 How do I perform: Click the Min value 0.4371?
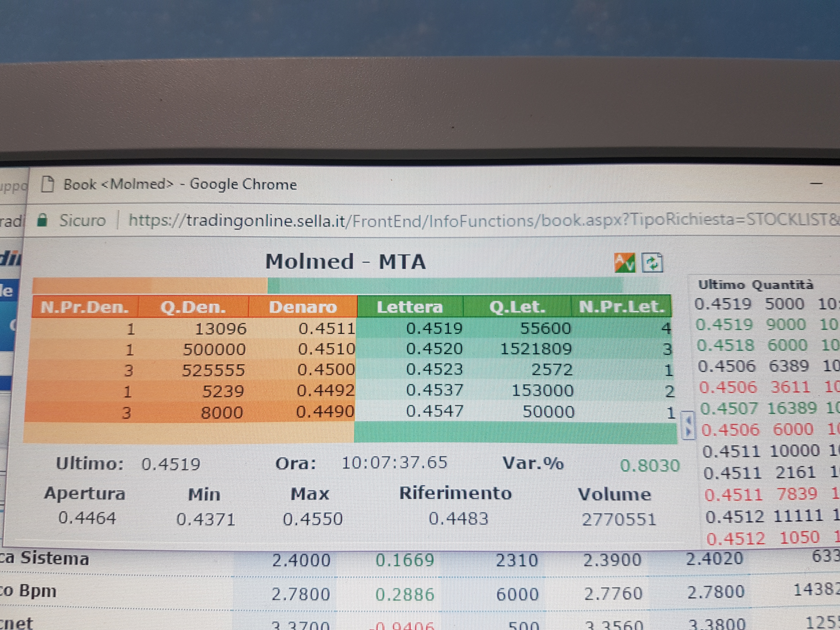205,520
